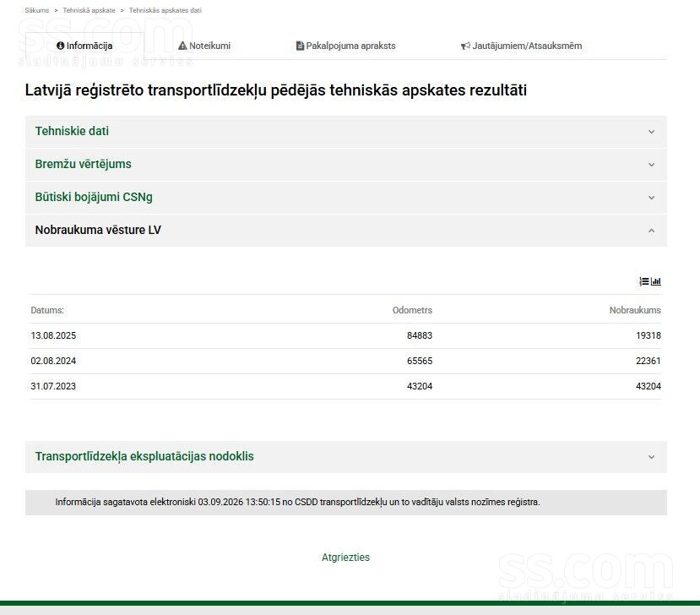Expand the Būtiski bojājumi CSNg section
This screenshot has width=700, height=615.
click(346, 197)
